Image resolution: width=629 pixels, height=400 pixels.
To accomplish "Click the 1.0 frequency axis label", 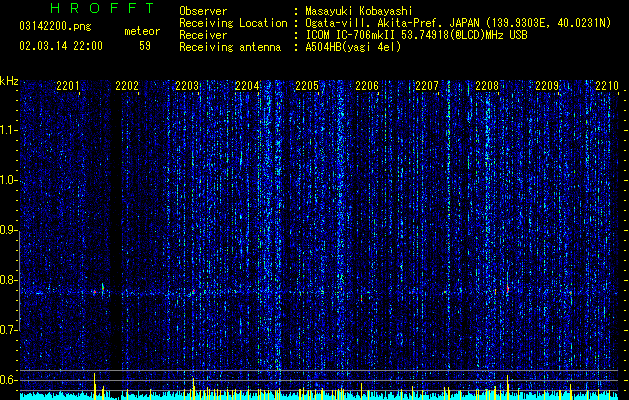I will pyautogui.click(x=9, y=180).
